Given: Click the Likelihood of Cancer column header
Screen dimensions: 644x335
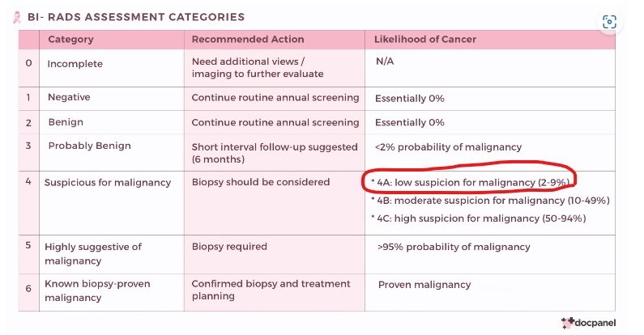Looking at the screenshot, I should point(425,39).
